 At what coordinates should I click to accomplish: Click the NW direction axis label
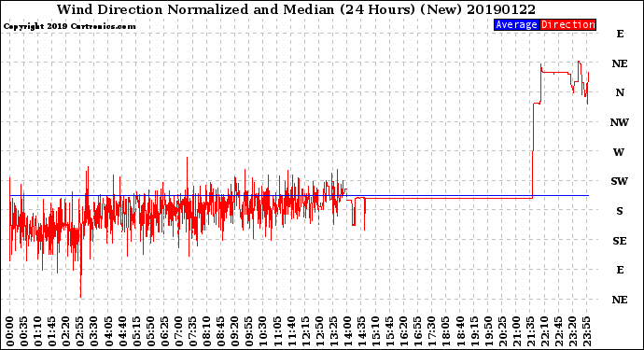tap(620, 122)
